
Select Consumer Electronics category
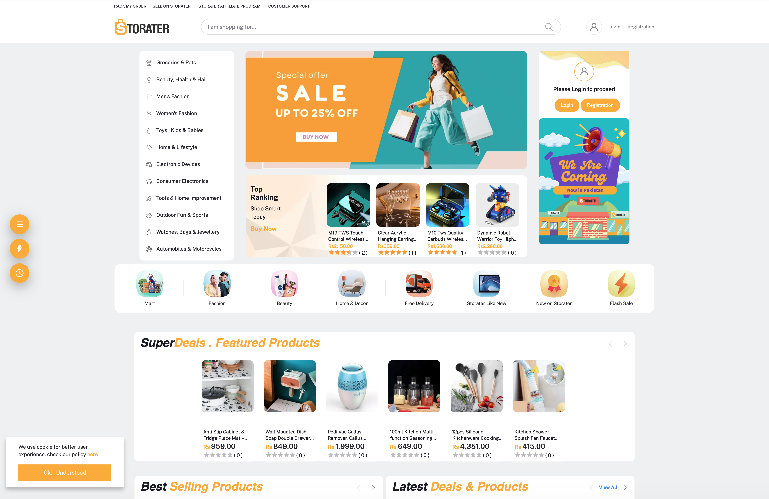pyautogui.click(x=182, y=181)
